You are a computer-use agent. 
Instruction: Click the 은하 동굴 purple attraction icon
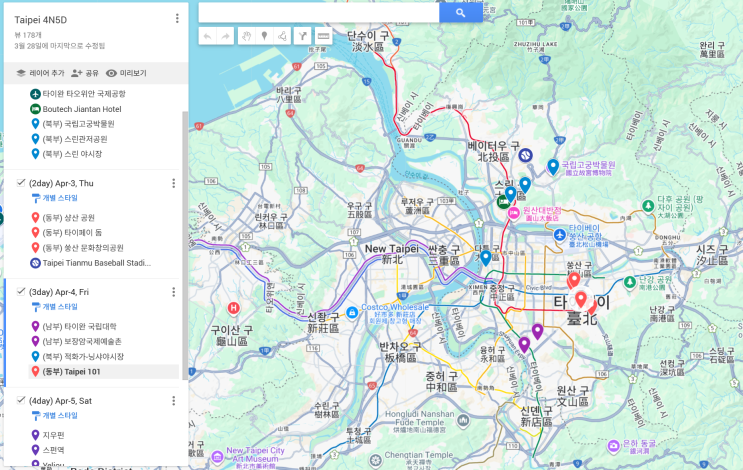[614, 445]
